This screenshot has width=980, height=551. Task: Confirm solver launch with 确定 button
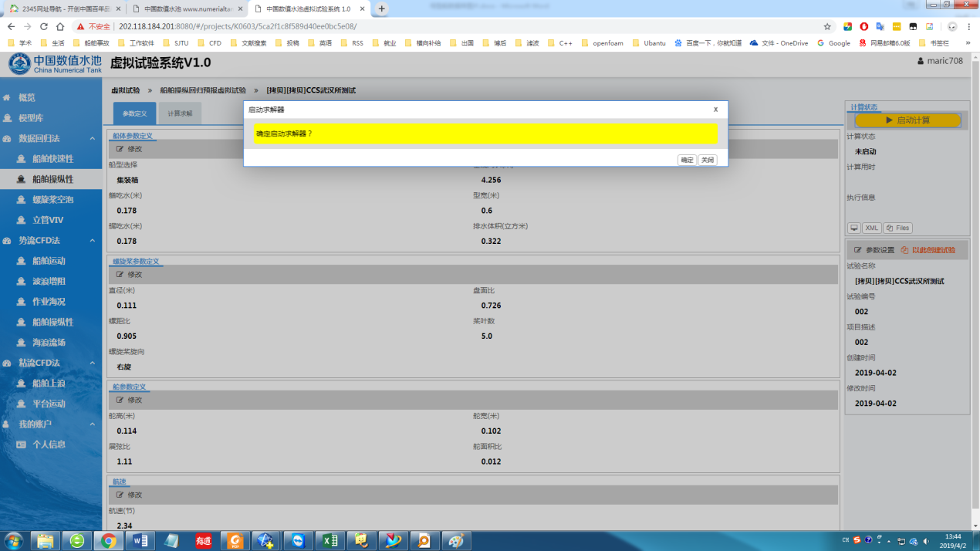[687, 160]
